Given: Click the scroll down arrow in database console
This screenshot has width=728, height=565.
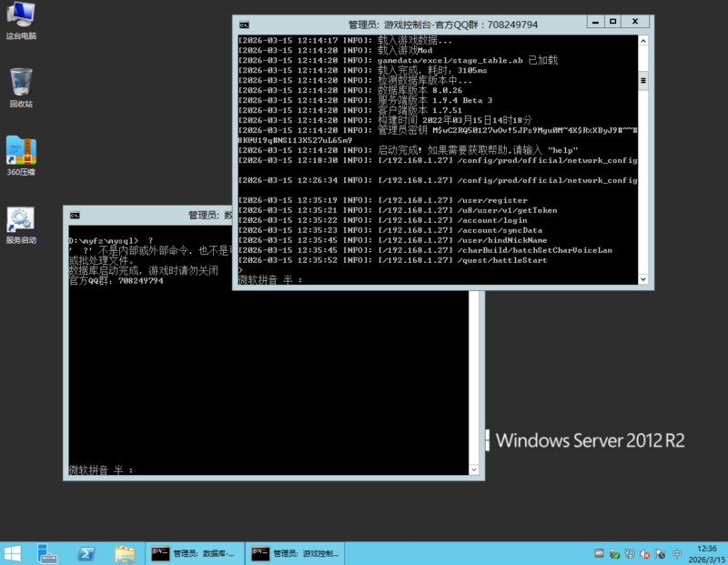Looking at the screenshot, I should [x=473, y=469].
